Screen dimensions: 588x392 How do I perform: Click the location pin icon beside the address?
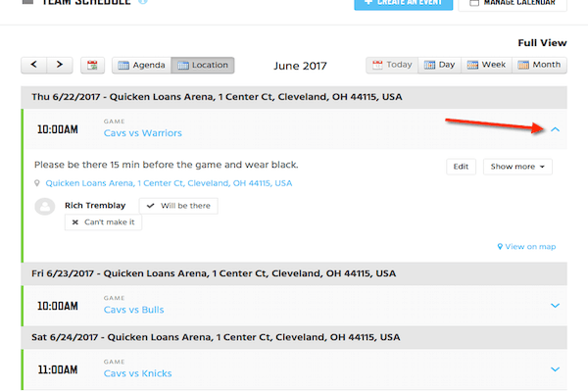coord(37,183)
